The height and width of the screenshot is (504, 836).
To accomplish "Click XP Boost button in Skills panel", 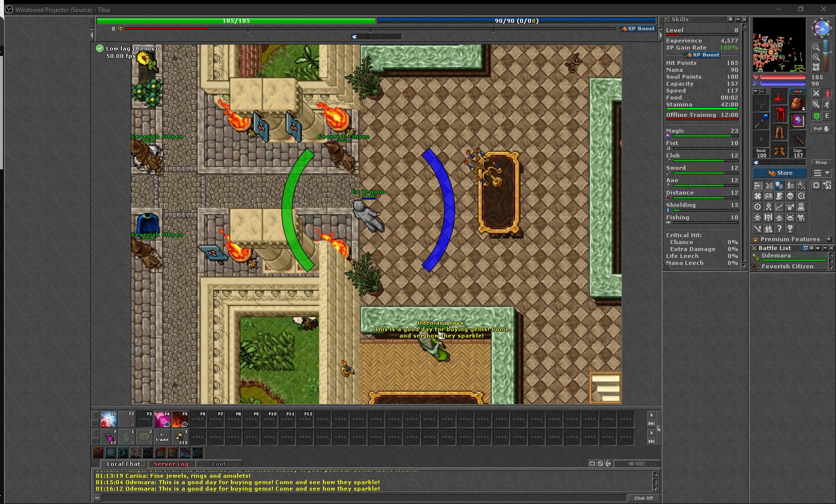I will point(703,55).
